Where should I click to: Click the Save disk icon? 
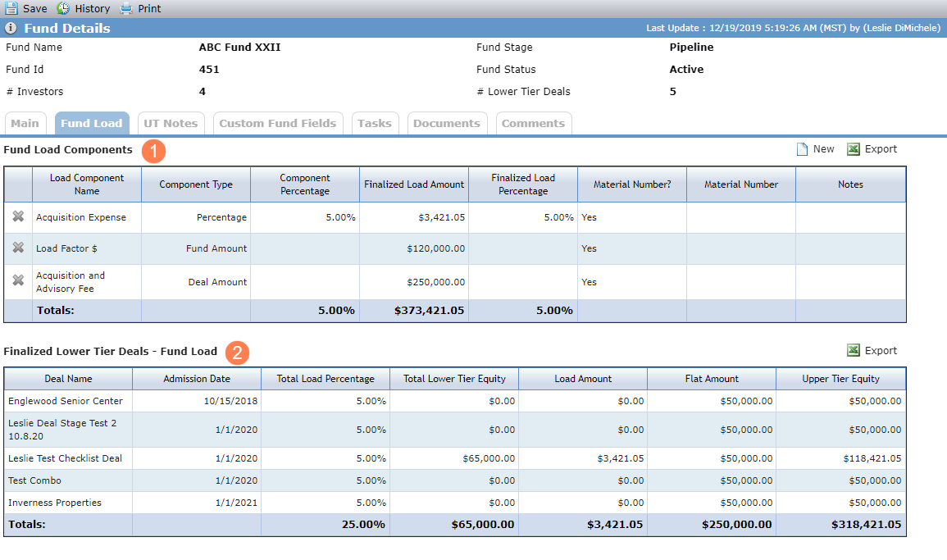click(x=11, y=8)
